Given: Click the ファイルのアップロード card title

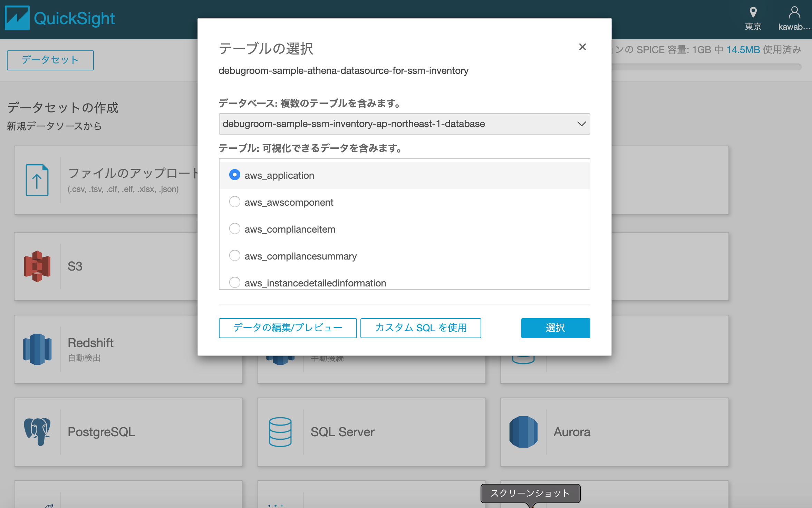Looking at the screenshot, I should point(133,173).
